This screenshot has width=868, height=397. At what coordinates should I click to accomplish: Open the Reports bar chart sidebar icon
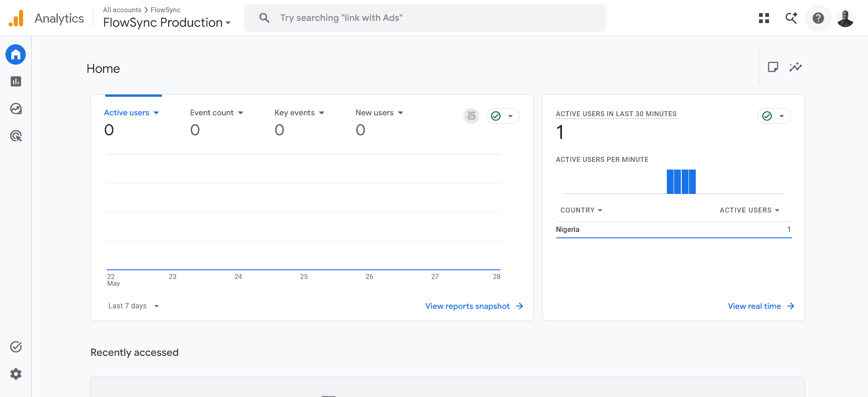click(16, 81)
